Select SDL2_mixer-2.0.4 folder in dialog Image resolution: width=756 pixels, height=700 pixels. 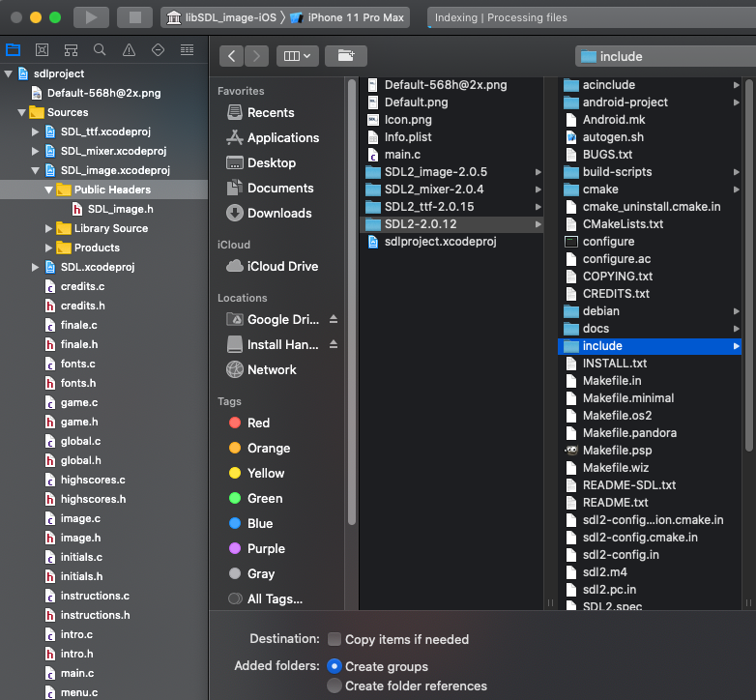click(x=451, y=190)
